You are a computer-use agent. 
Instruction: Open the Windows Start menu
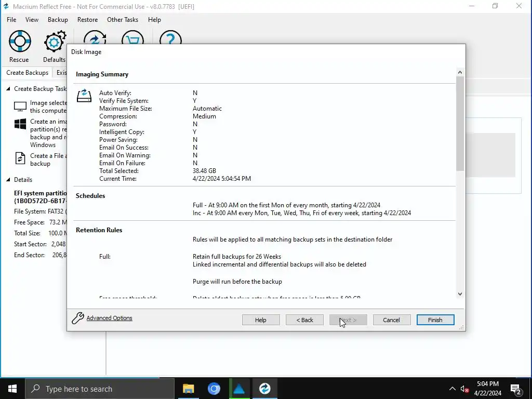[12, 389]
